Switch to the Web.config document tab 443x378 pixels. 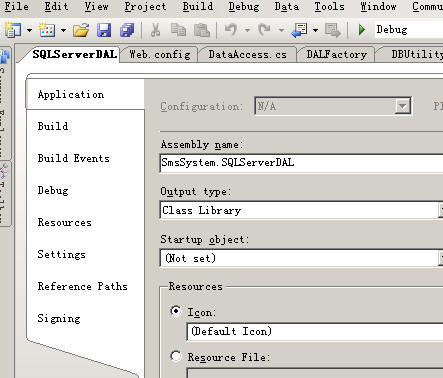[160, 54]
